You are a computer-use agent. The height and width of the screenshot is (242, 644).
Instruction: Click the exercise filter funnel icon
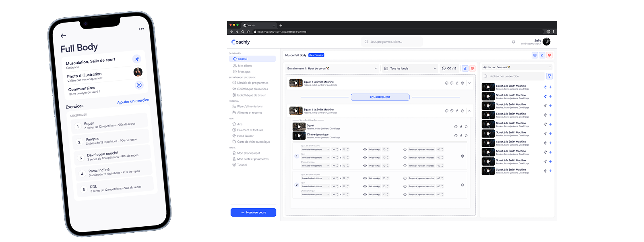pyautogui.click(x=549, y=76)
